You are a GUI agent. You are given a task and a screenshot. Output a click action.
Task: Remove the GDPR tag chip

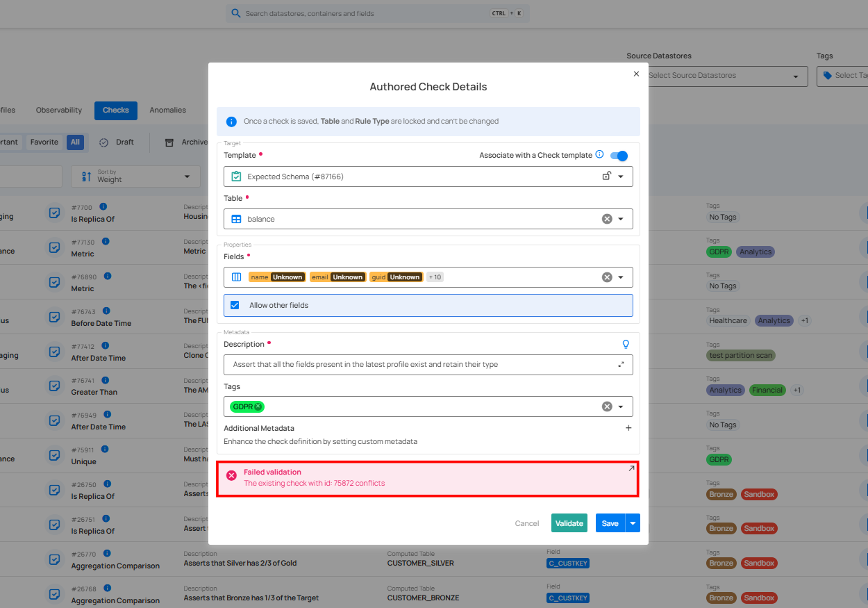coord(258,406)
